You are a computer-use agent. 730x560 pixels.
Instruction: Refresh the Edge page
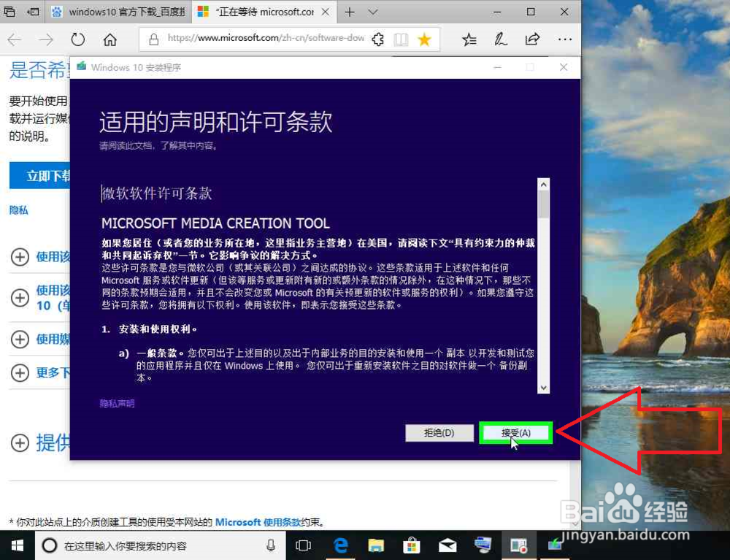[x=78, y=39]
